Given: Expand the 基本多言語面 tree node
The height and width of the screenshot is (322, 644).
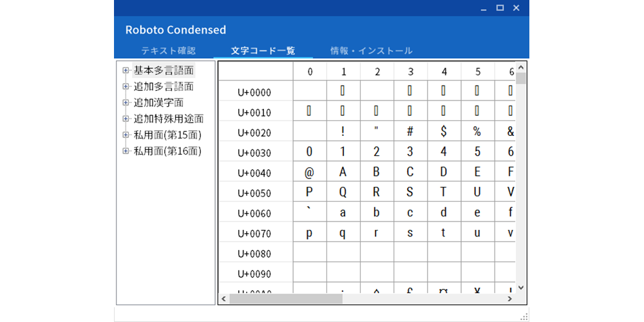Looking at the screenshot, I should pos(126,71).
